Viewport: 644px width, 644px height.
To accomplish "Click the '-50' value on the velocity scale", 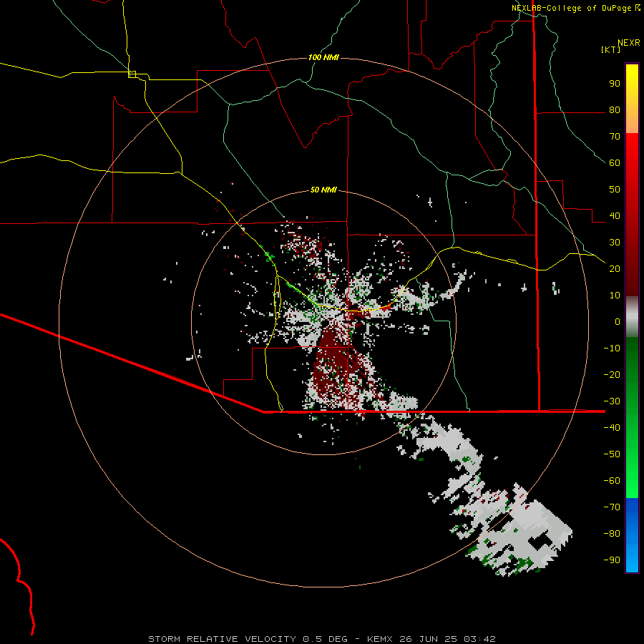I will (x=612, y=454).
